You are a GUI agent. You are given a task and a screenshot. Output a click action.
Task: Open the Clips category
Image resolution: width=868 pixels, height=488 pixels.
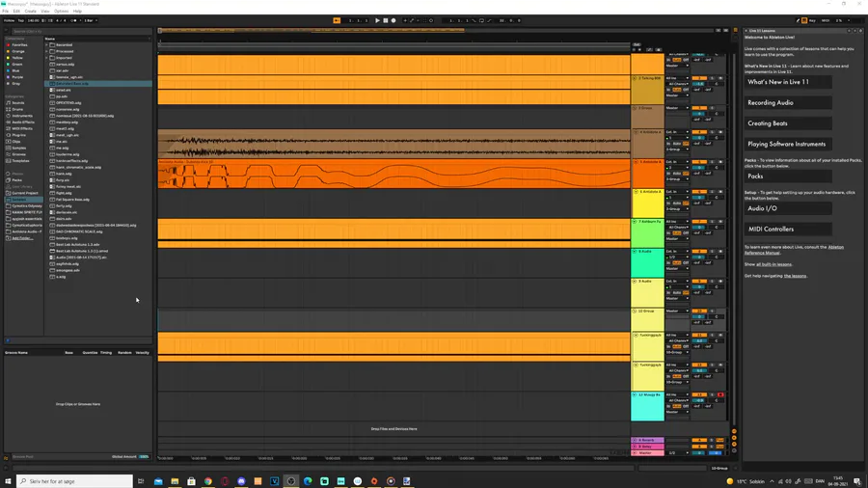coord(16,142)
